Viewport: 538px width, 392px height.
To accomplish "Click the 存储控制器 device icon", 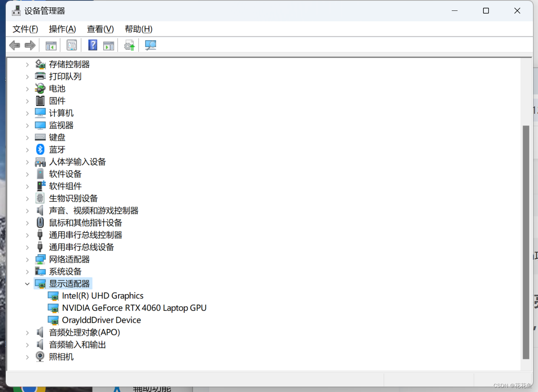I will click(40, 64).
